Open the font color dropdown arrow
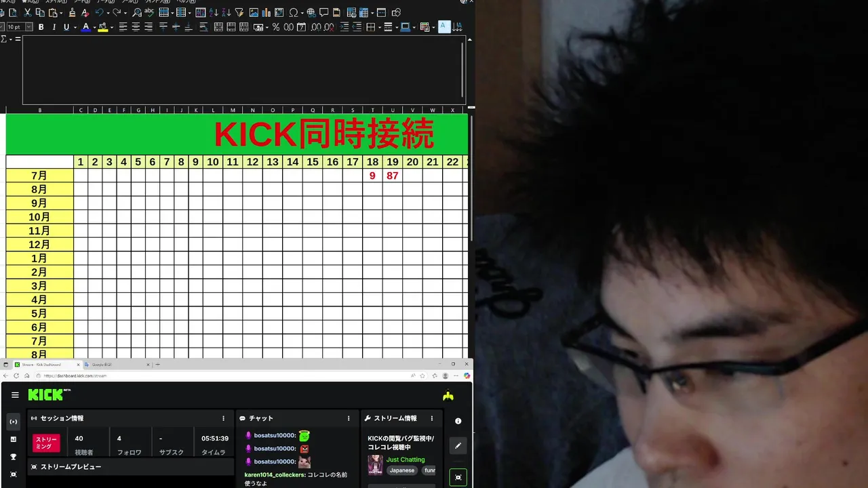Viewport: 868px width, 488px height. [x=94, y=27]
